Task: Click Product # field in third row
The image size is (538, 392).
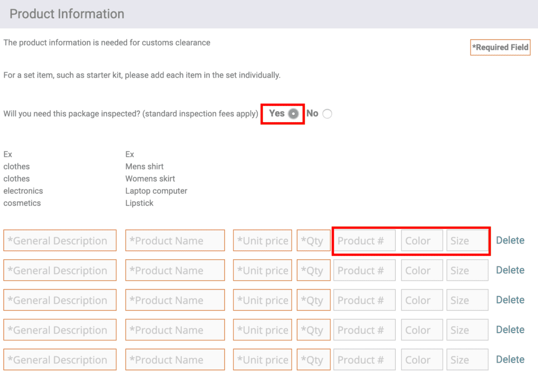Action: tap(365, 300)
